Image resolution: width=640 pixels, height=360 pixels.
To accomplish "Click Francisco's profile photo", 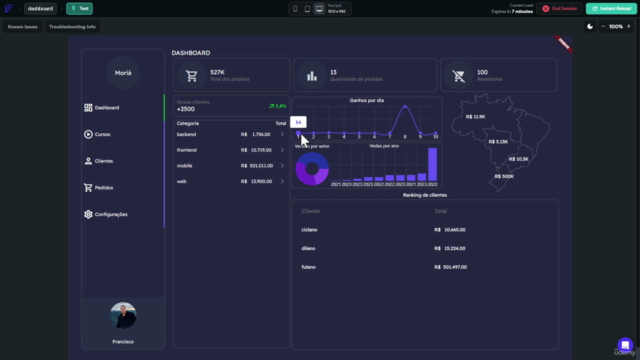I will [123, 316].
